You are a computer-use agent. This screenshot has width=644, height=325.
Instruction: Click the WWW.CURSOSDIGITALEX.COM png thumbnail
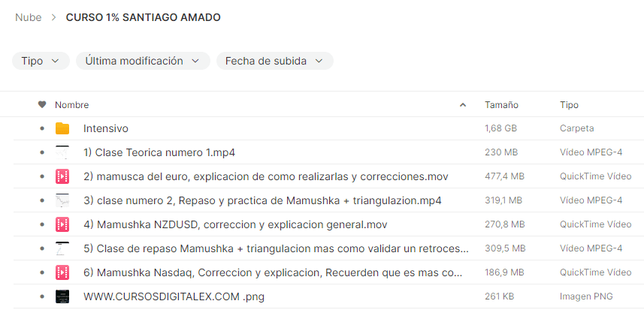(62, 296)
